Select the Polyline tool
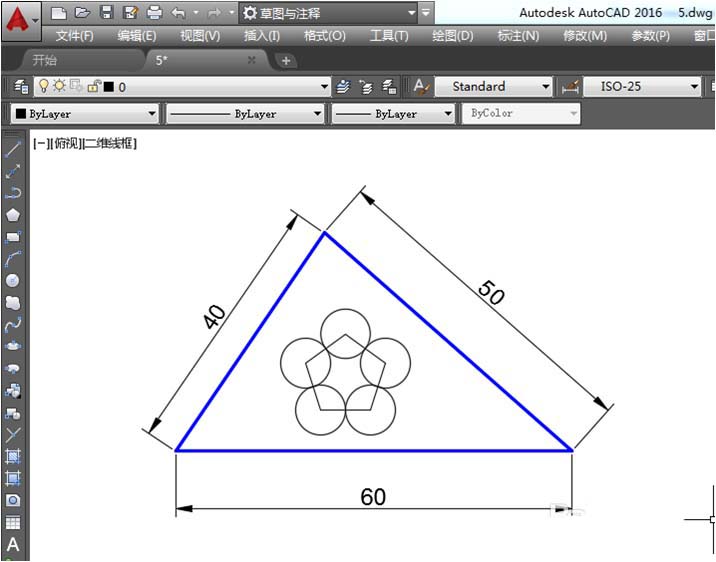Image resolution: width=716 pixels, height=562 pixels. tap(13, 193)
